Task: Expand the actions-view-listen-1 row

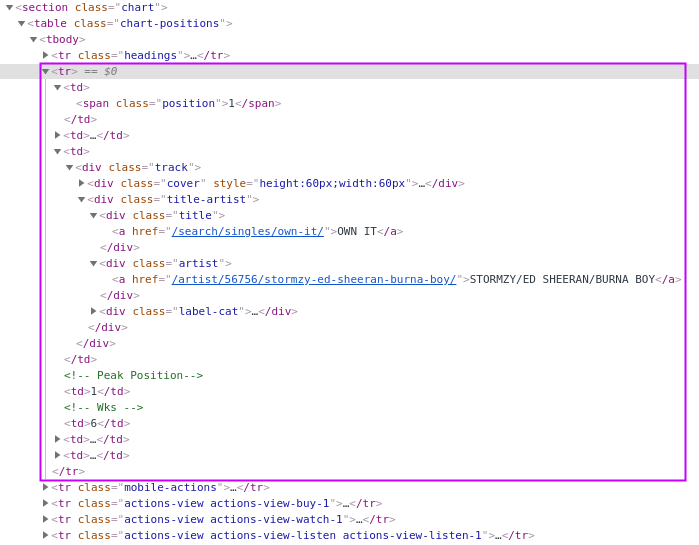Action: point(45,535)
